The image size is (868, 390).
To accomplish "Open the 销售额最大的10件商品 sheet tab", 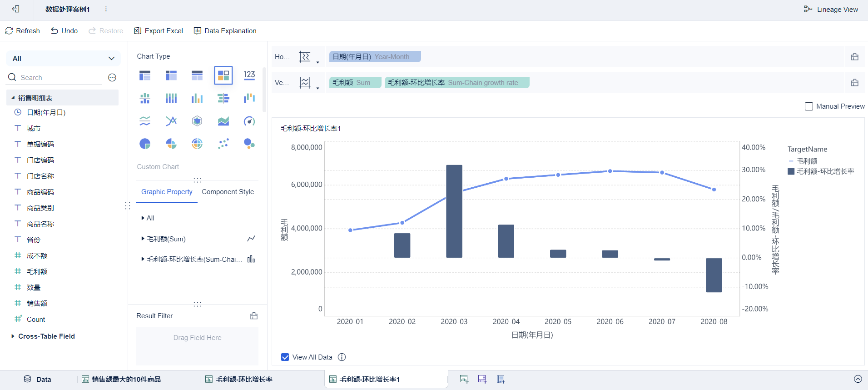I will click(x=126, y=379).
